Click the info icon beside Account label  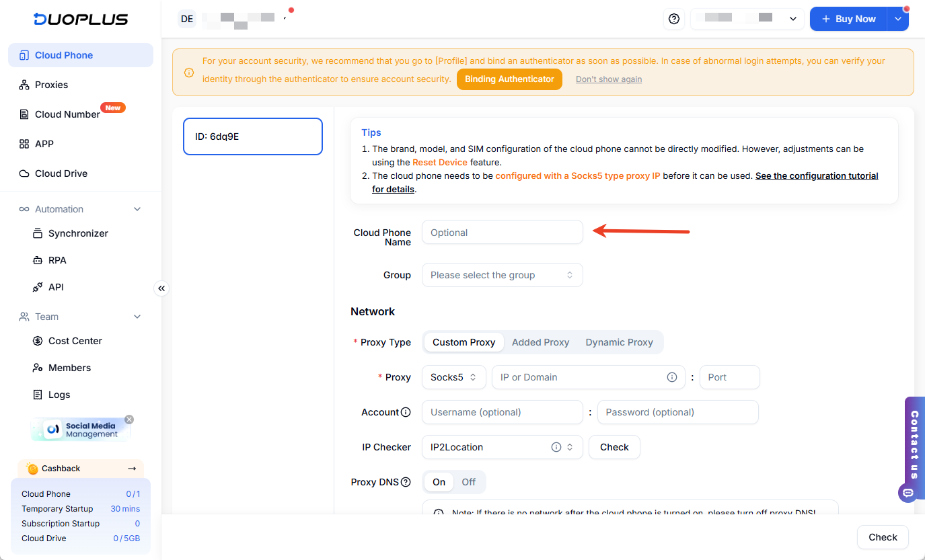coord(406,412)
